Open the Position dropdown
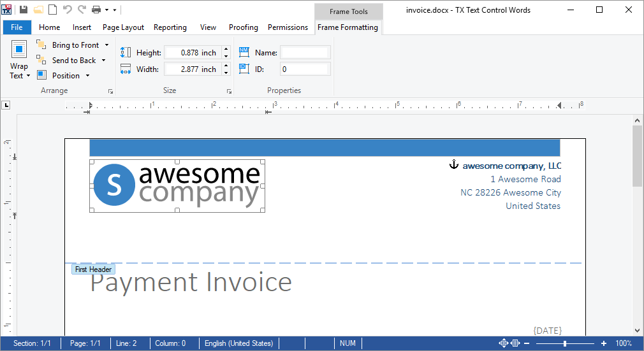 pos(87,76)
